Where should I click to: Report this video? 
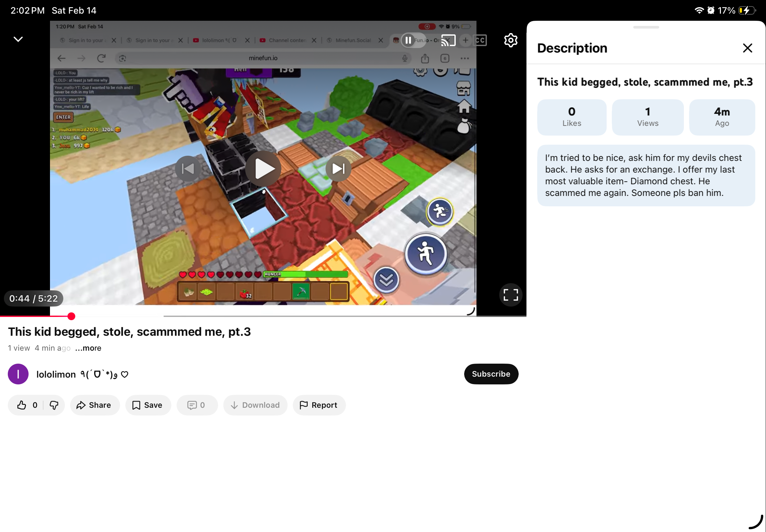pyautogui.click(x=319, y=405)
